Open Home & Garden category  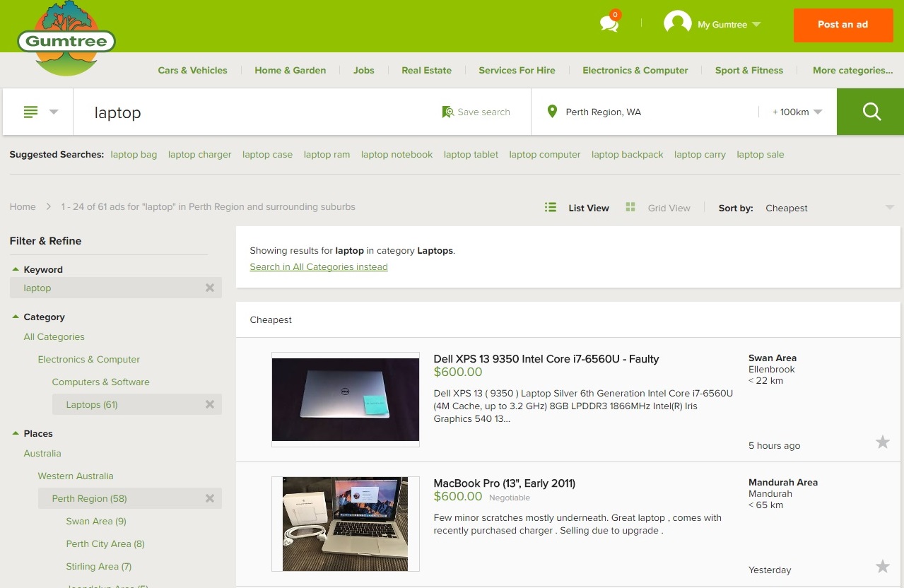coord(290,70)
